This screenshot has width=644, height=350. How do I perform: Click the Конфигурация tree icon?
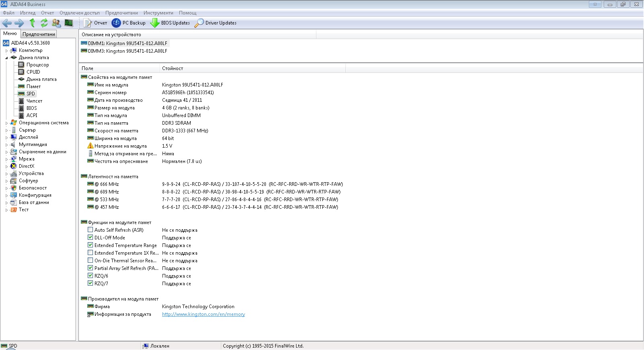[14, 195]
